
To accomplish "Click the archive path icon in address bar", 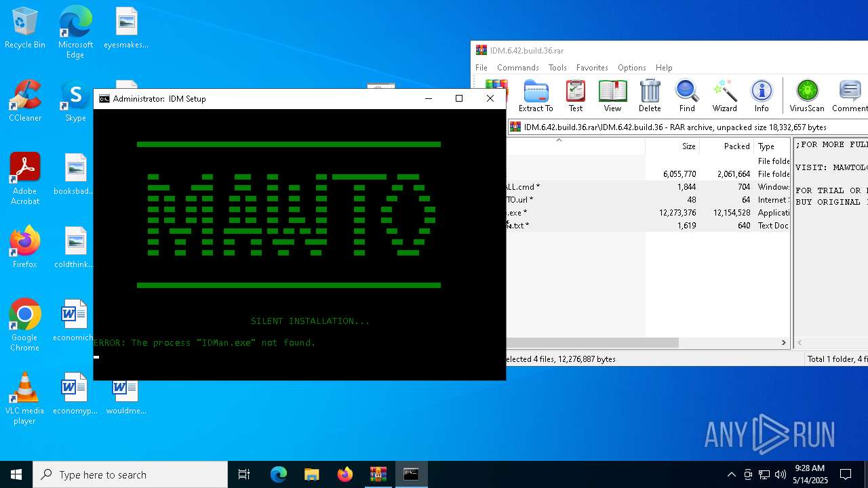I will pos(515,127).
